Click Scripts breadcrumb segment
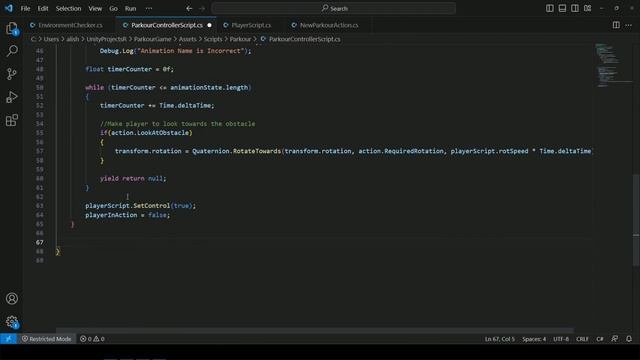 coord(213,39)
